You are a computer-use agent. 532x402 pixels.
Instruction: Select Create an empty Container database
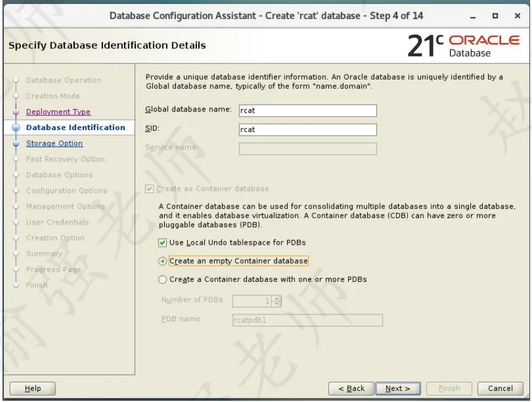point(162,261)
